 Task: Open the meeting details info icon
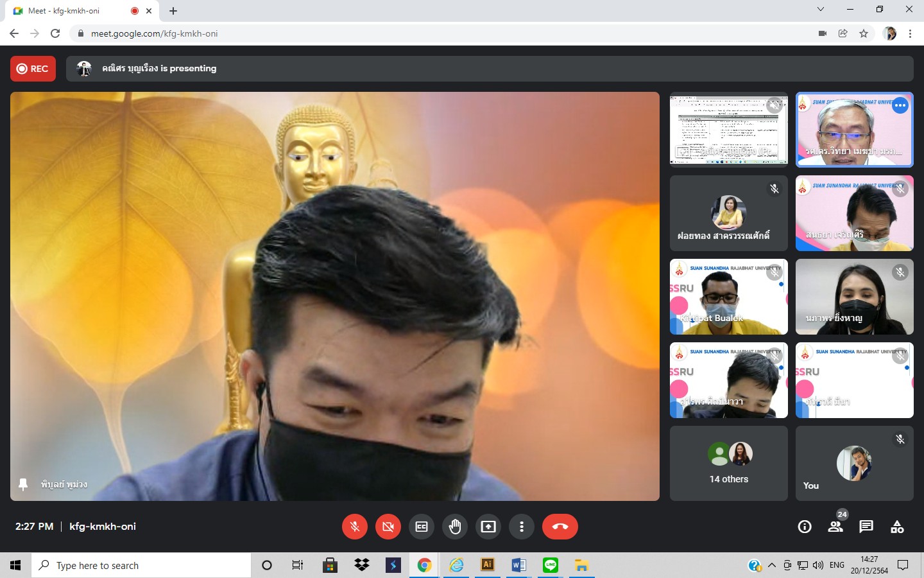pyautogui.click(x=805, y=527)
